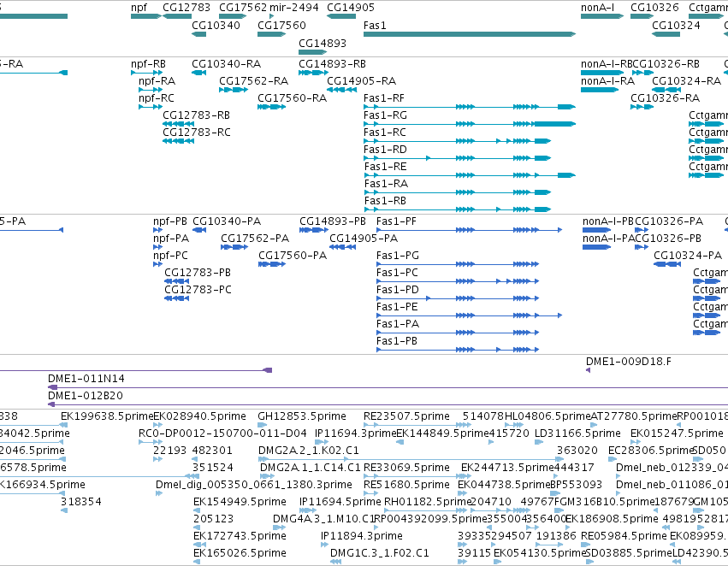The image size is (728, 566).
Task: Open the CG17562-RA transcript label
Action: coord(253,81)
